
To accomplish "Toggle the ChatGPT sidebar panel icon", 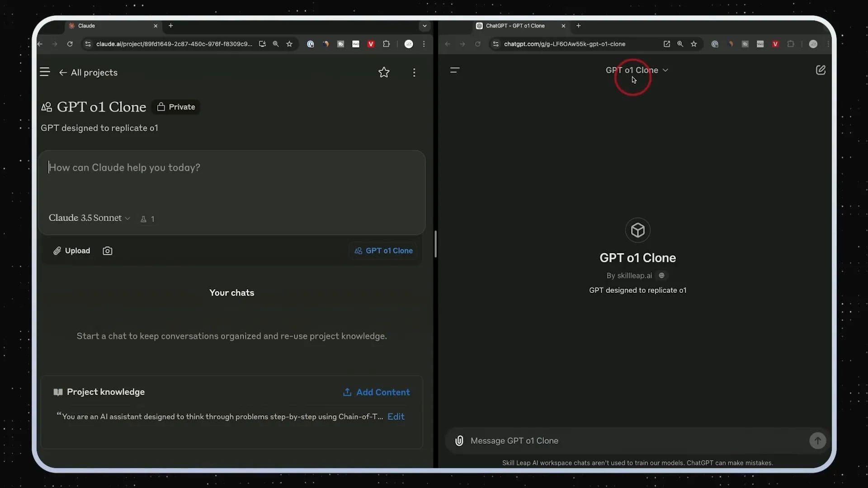I will (455, 70).
